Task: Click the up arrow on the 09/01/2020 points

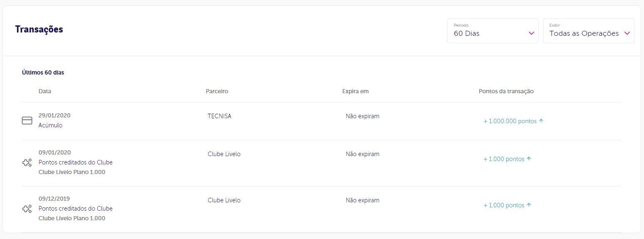Action: click(x=529, y=159)
